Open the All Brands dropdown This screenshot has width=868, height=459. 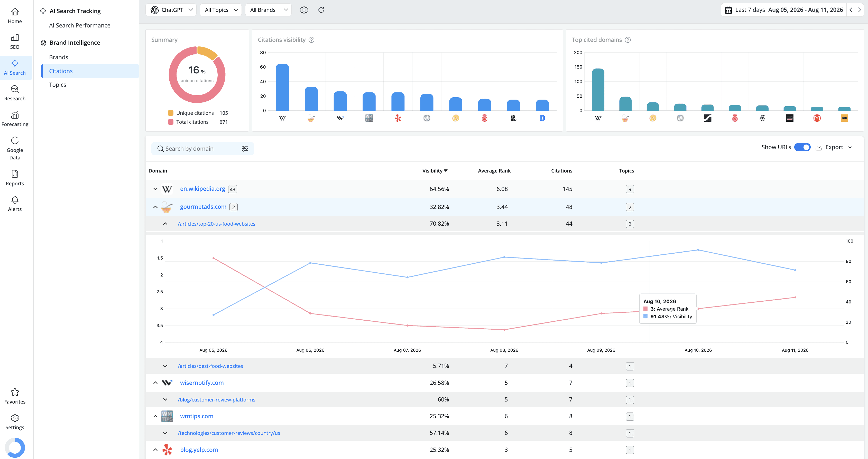pos(268,10)
